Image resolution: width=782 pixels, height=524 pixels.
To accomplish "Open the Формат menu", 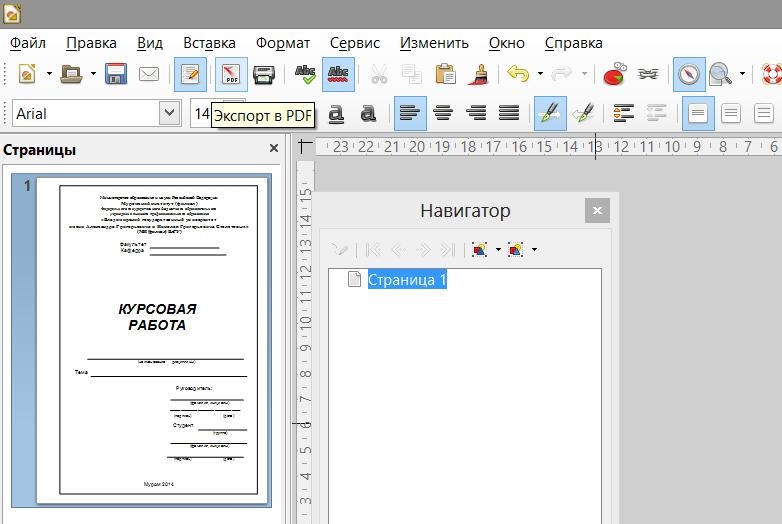I will coord(283,43).
